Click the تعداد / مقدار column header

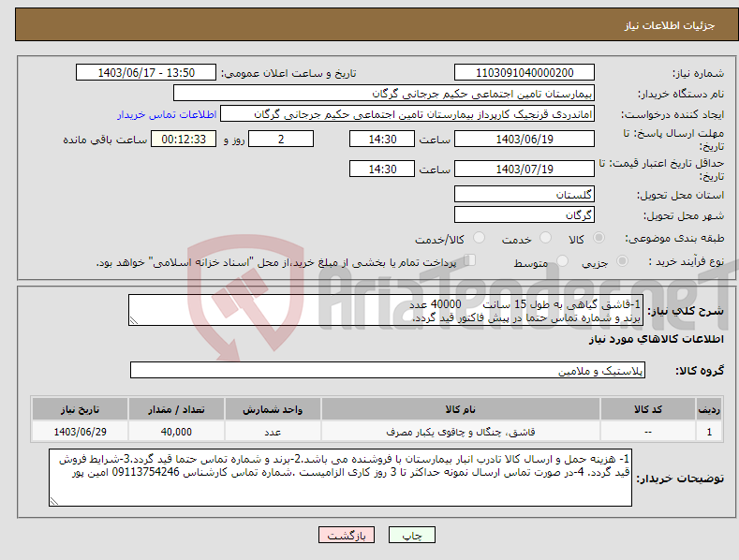176,409
